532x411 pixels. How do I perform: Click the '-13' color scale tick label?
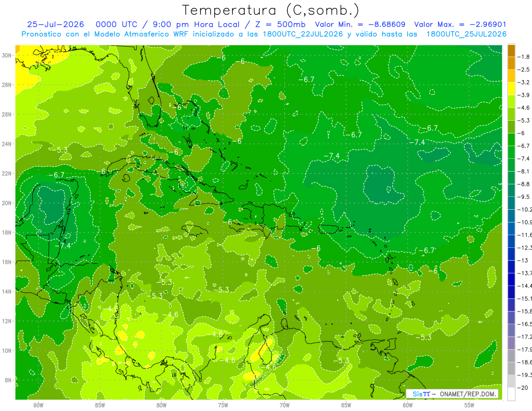click(x=522, y=260)
